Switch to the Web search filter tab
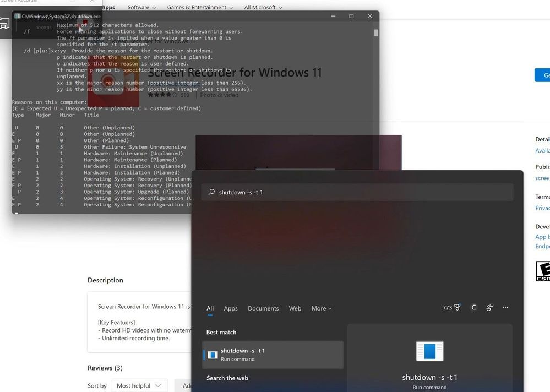This screenshot has width=550, height=392. [295, 308]
